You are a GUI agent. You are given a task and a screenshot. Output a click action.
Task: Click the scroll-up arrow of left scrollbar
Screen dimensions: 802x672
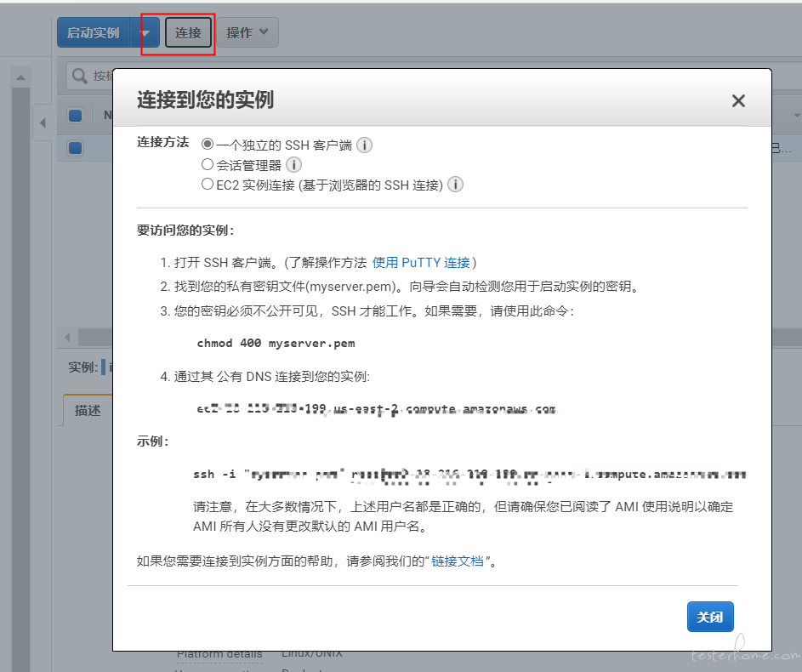tap(20, 77)
